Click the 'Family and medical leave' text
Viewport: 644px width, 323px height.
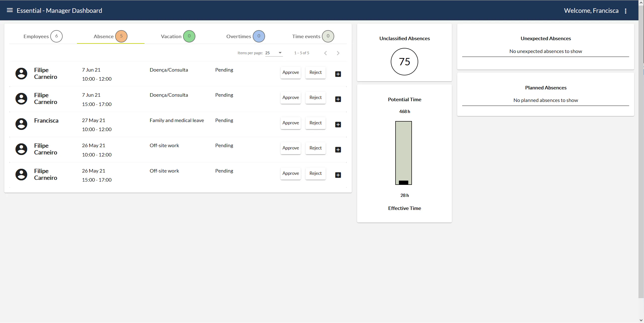[177, 120]
